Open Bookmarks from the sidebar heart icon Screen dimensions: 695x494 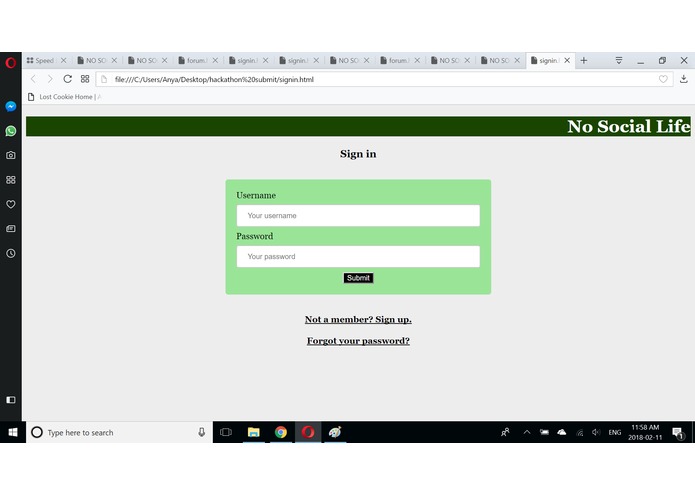click(x=11, y=204)
